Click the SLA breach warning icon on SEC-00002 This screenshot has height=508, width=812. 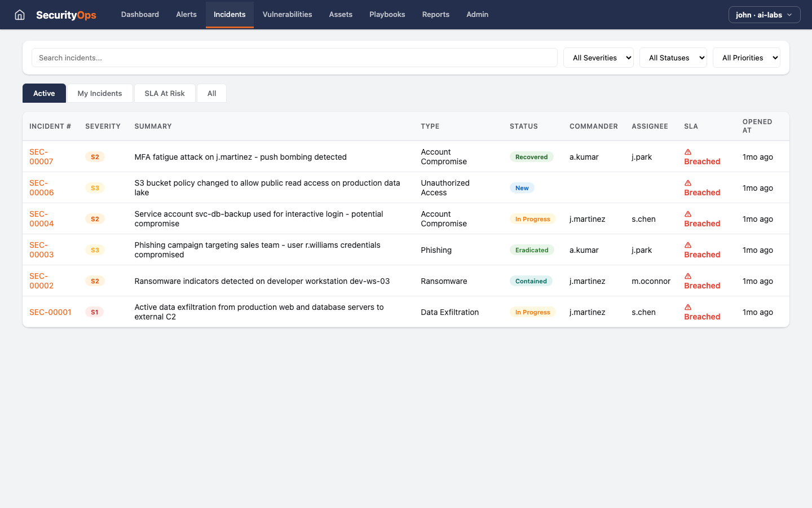click(x=687, y=276)
